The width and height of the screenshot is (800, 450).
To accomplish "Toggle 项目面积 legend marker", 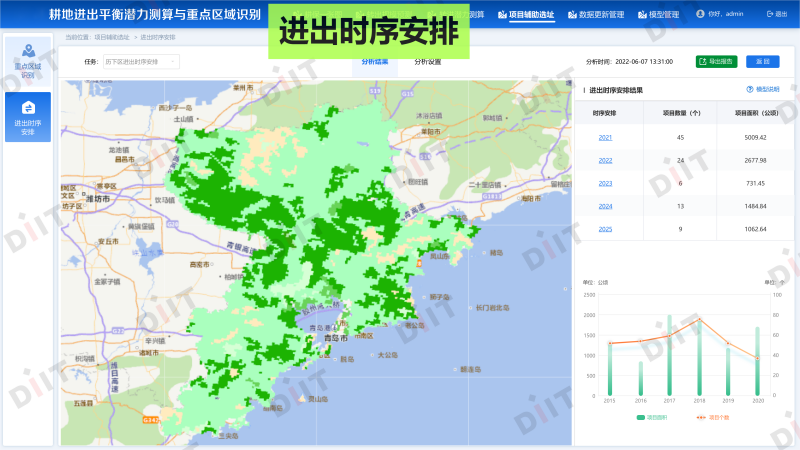I will 641,417.
